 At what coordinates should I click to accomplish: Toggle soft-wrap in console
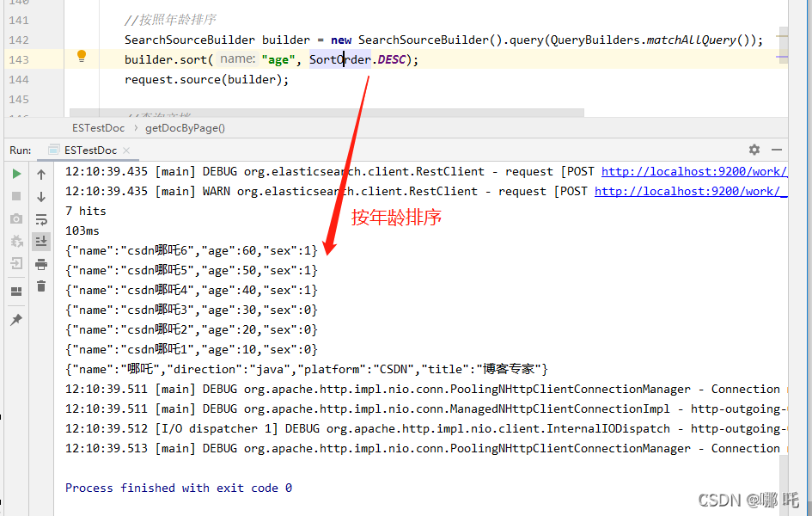[41, 219]
